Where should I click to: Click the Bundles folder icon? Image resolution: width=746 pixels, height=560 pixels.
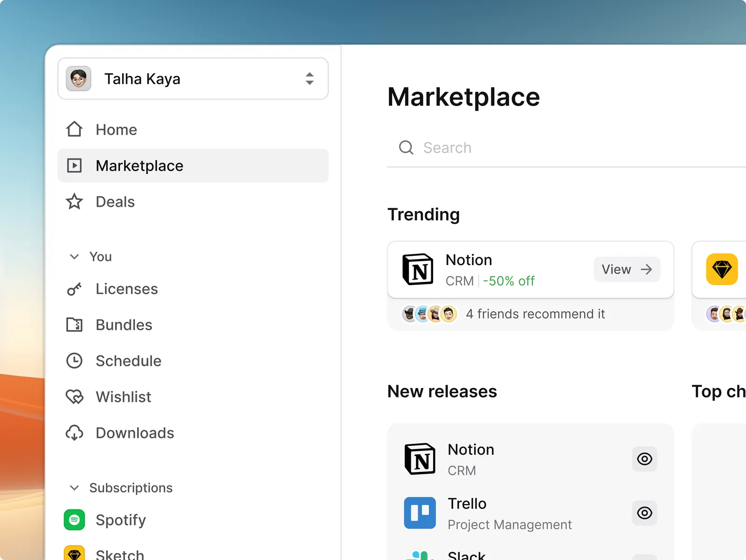point(74,325)
